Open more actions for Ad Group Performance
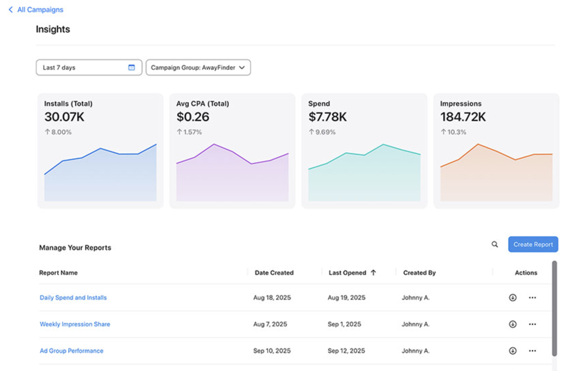Image resolution: width=588 pixels, height=371 pixels. point(532,351)
